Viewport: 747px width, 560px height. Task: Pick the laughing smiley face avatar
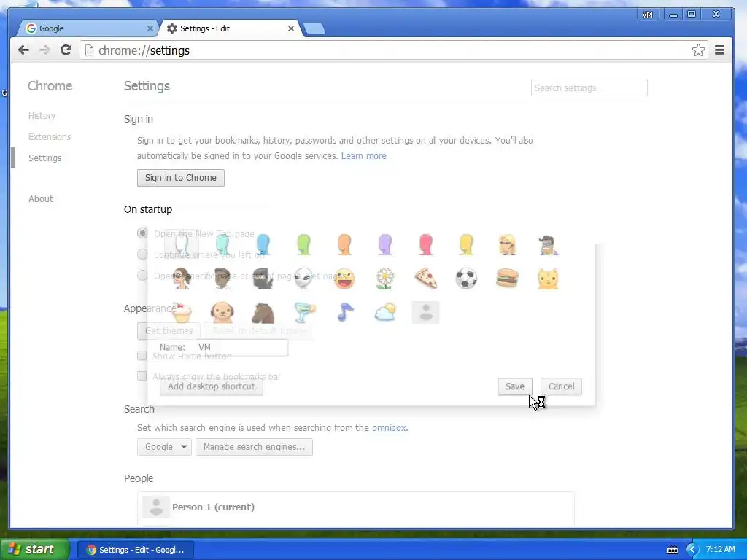point(344,279)
